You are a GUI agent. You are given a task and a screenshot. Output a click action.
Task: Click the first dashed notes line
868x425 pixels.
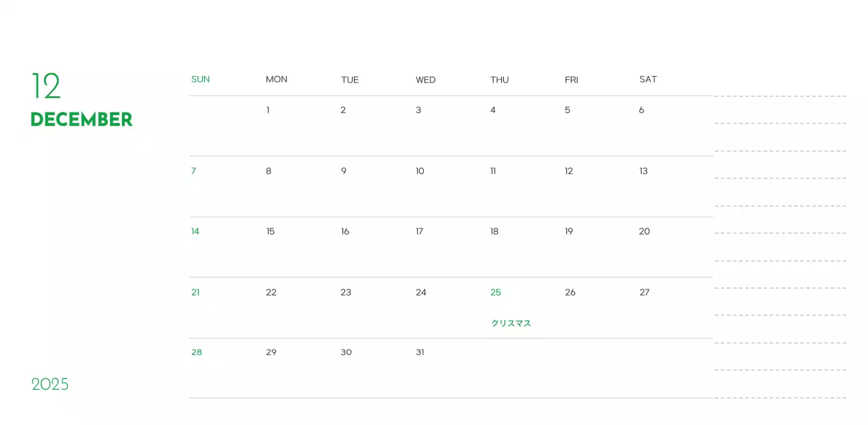point(780,96)
